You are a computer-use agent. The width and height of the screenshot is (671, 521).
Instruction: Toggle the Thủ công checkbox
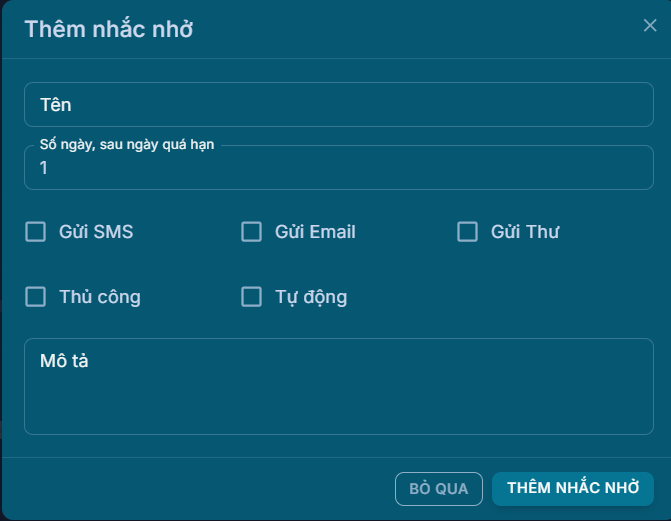[x=36, y=297]
